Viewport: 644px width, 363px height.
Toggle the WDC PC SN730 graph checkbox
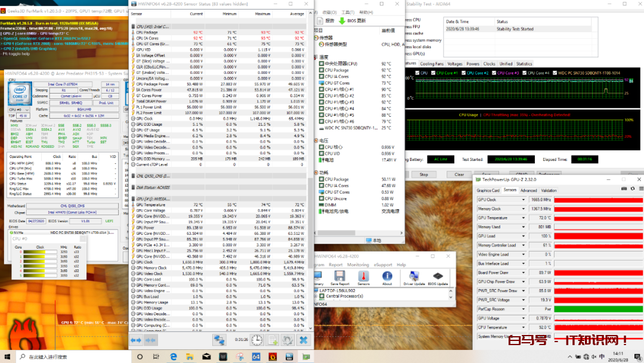[554, 73]
